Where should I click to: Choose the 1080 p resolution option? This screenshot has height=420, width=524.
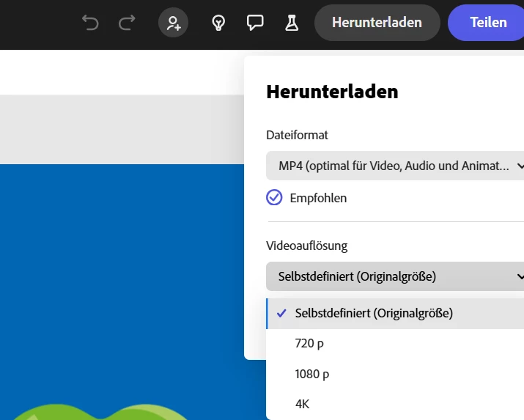pyautogui.click(x=395, y=374)
